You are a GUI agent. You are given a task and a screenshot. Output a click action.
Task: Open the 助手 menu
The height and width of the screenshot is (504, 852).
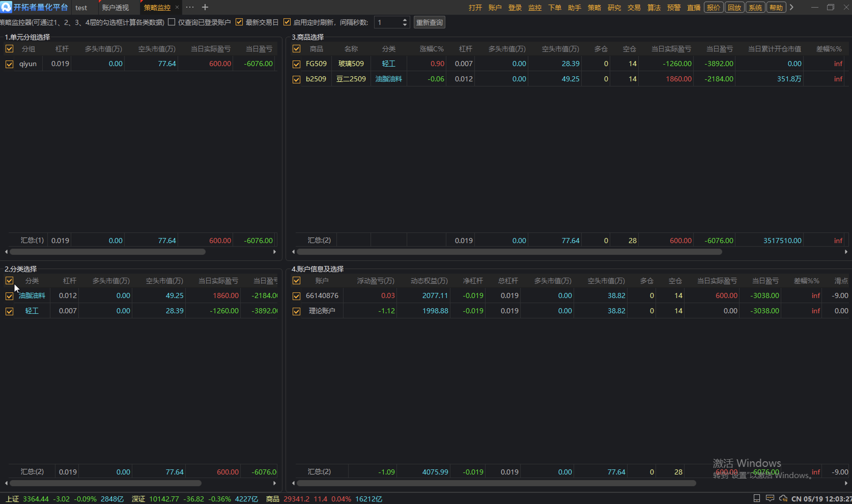(574, 7)
